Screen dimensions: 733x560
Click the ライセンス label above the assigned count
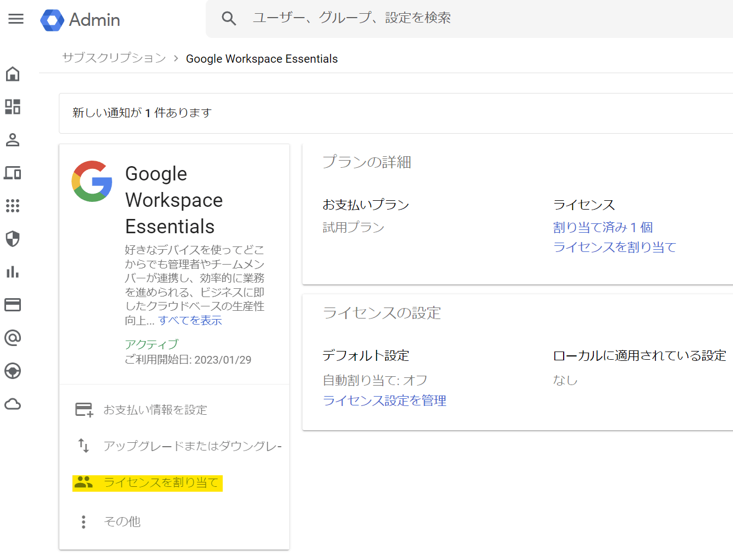coord(584,205)
